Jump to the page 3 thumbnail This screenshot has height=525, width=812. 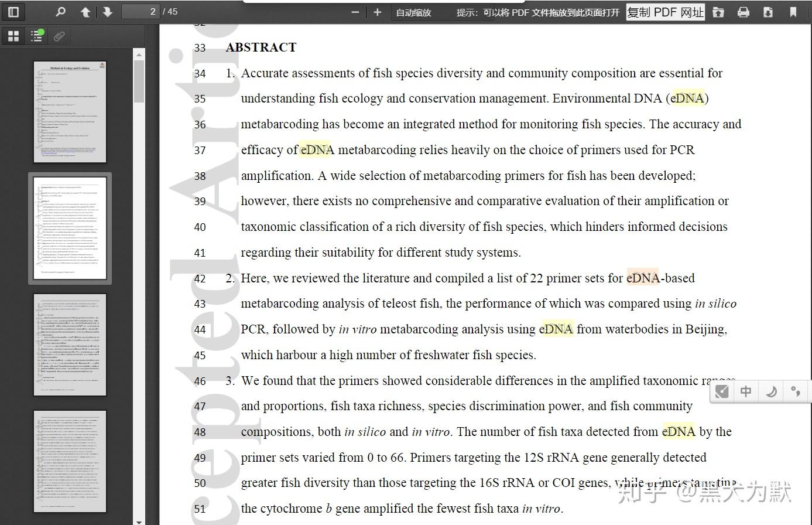point(70,345)
